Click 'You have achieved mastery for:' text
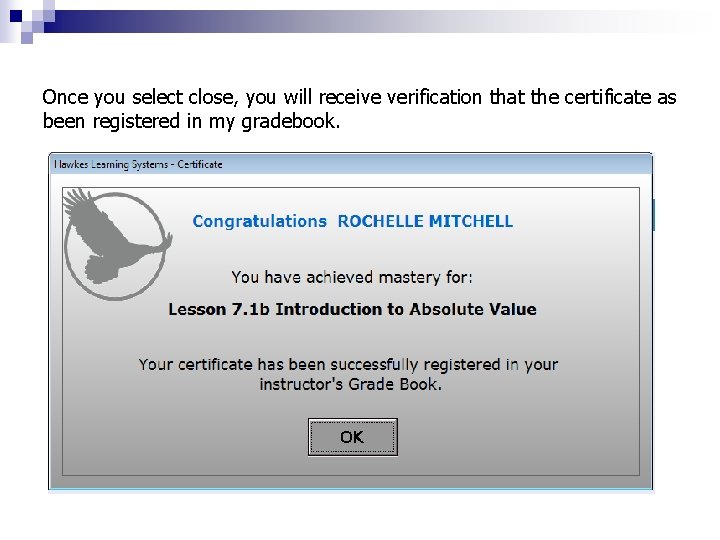This screenshot has height=540, width=720. click(352, 277)
